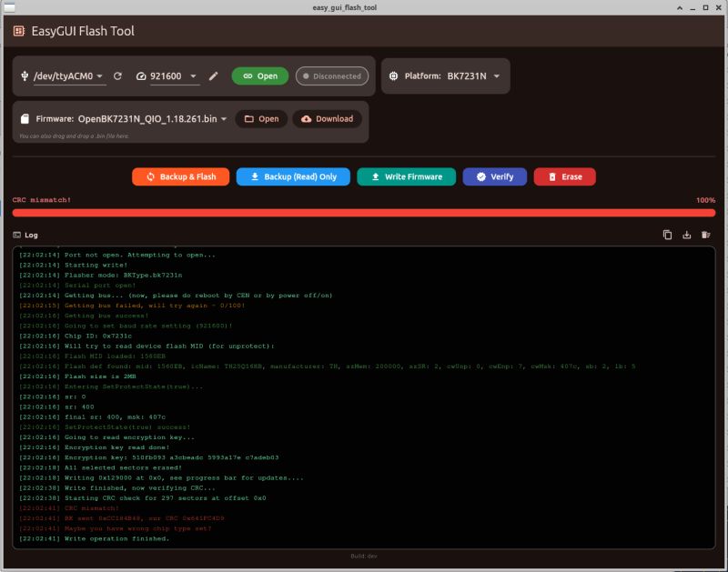Start Backup & Flash
Image resolution: width=728 pixels, height=572 pixels.
(x=180, y=177)
